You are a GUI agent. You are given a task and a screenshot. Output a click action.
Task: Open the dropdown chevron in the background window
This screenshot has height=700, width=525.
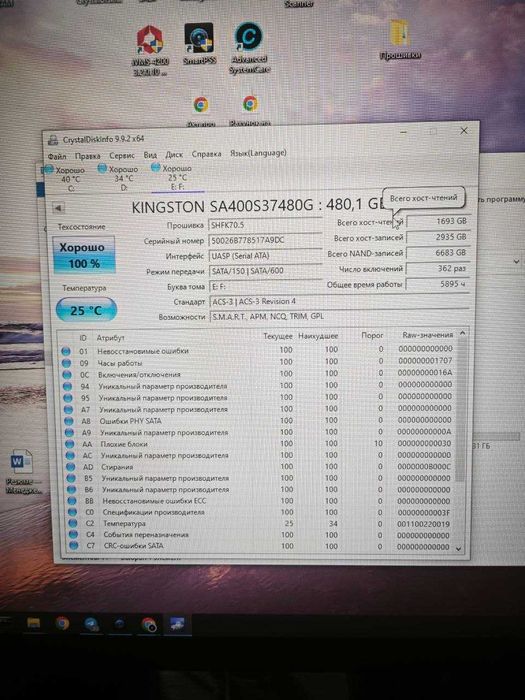517,262
